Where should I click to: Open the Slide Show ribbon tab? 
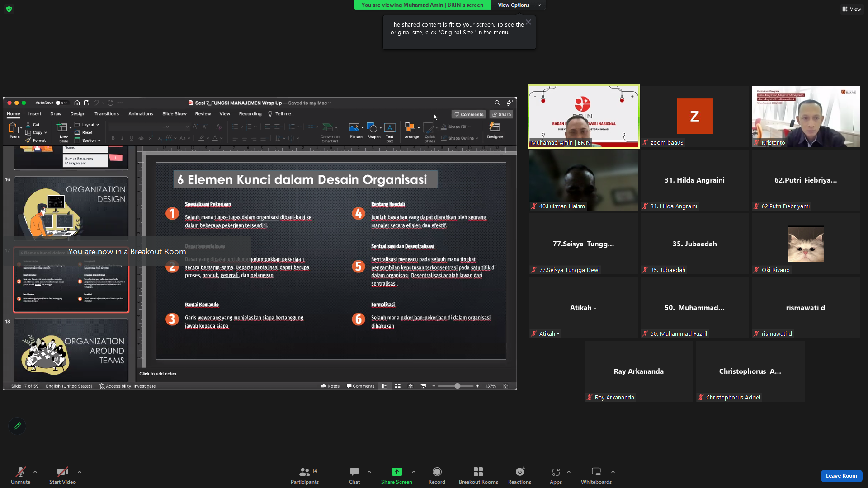pos(175,114)
